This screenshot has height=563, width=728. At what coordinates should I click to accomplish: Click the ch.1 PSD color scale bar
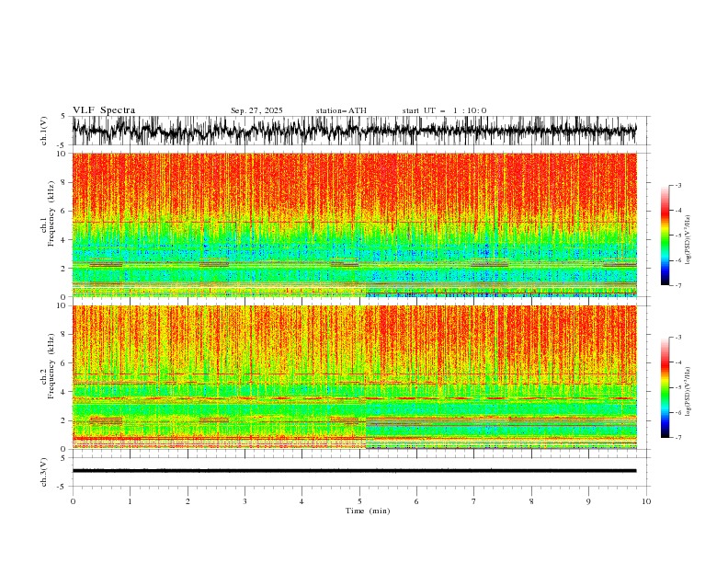pos(665,236)
